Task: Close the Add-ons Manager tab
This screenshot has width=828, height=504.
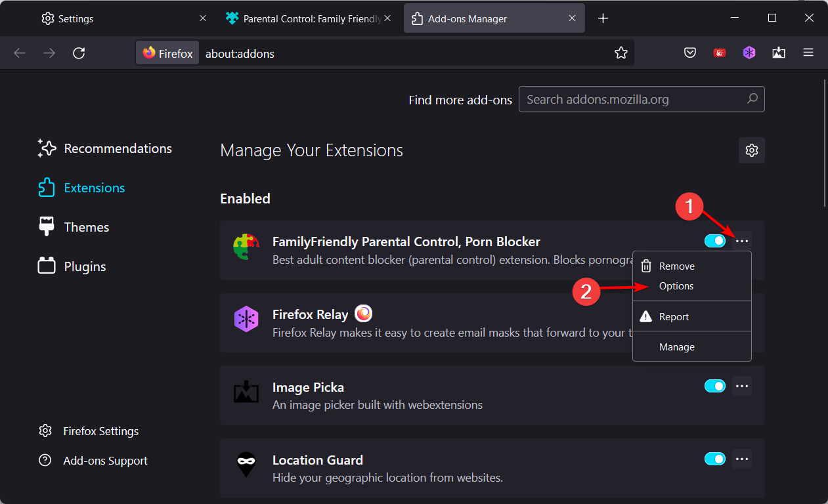Action: pyautogui.click(x=573, y=18)
